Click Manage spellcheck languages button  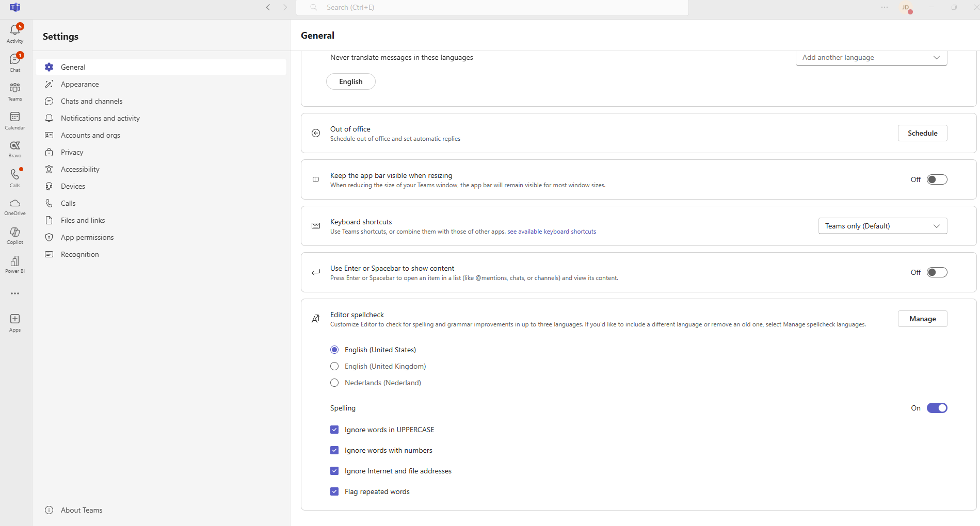[922, 319]
